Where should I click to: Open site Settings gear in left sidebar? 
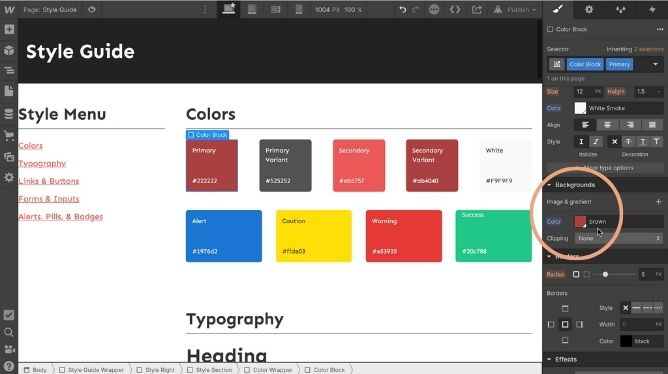(9, 177)
